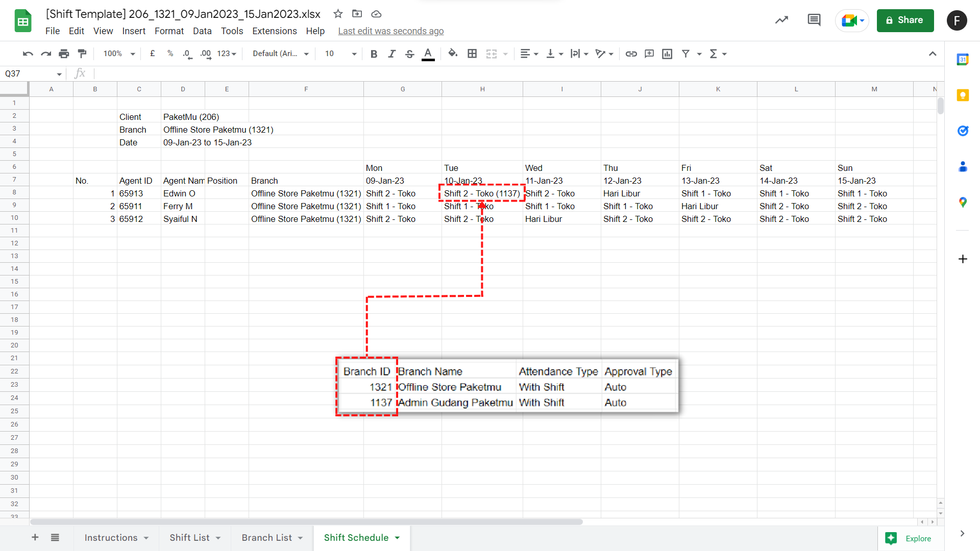Print the spreadsheet
The height and width of the screenshot is (551, 980).
point(64,54)
